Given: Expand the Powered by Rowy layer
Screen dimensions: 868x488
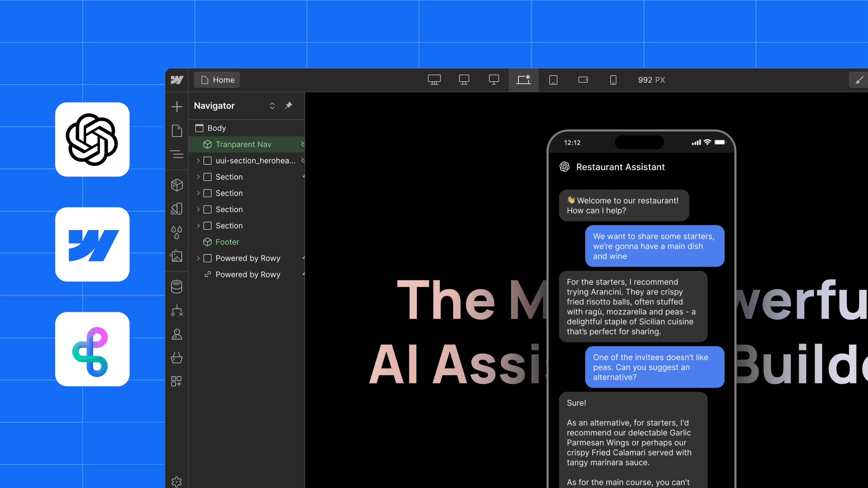Looking at the screenshot, I should coord(198,258).
